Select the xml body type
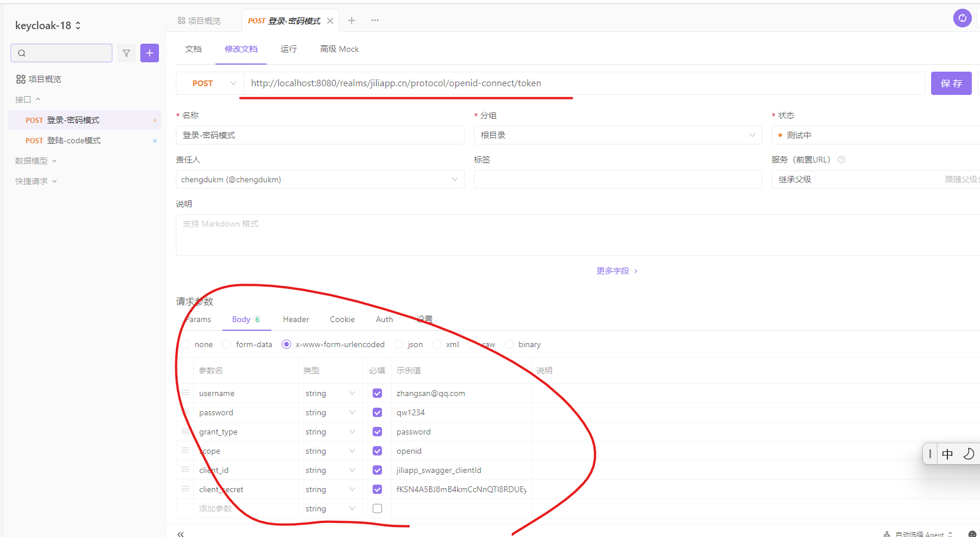Screen dimensions: 980x537 point(446,344)
